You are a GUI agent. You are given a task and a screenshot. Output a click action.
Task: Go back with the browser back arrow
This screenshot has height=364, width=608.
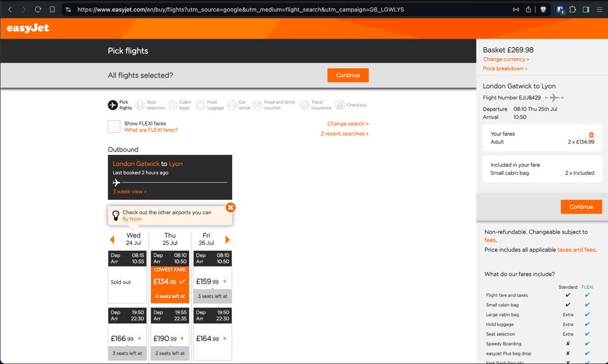[10, 9]
